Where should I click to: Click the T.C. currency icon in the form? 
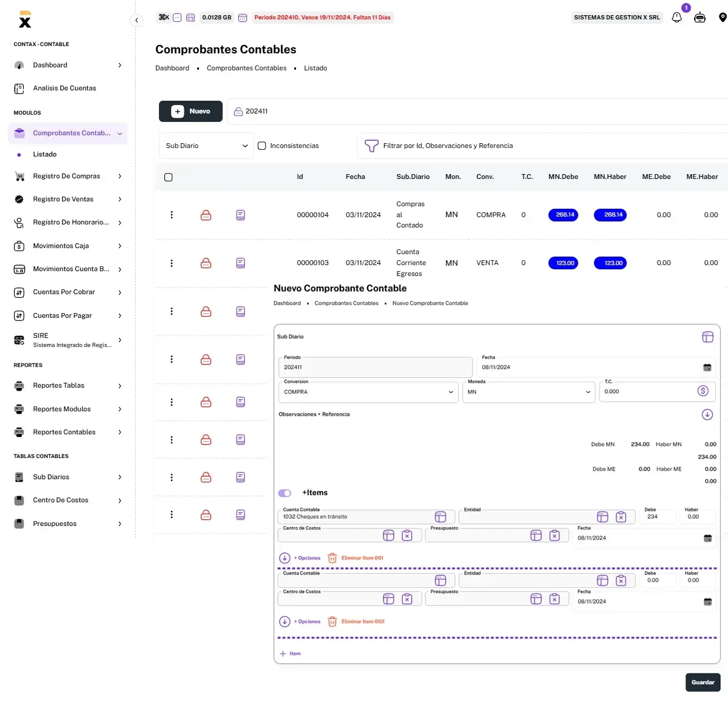(703, 391)
